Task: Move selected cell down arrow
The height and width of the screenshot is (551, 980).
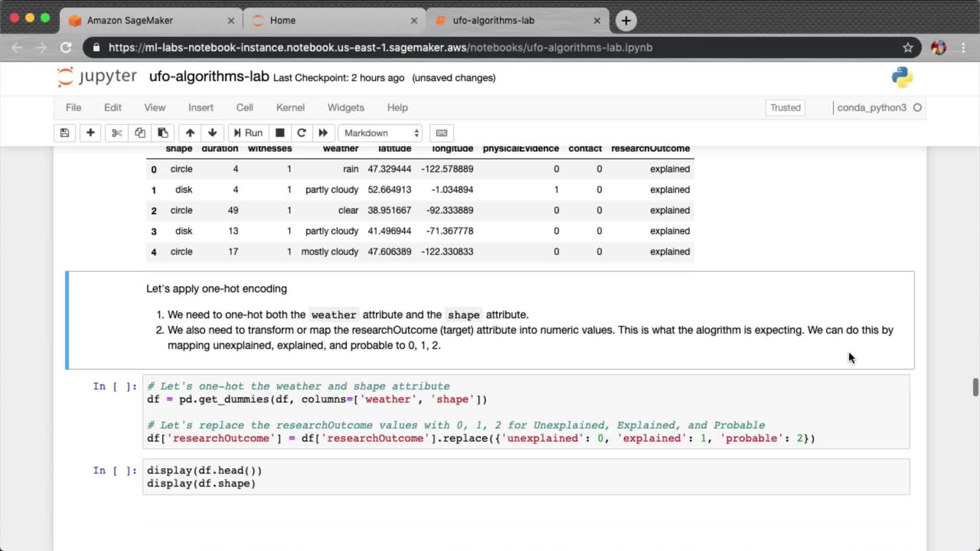Action: coord(212,133)
